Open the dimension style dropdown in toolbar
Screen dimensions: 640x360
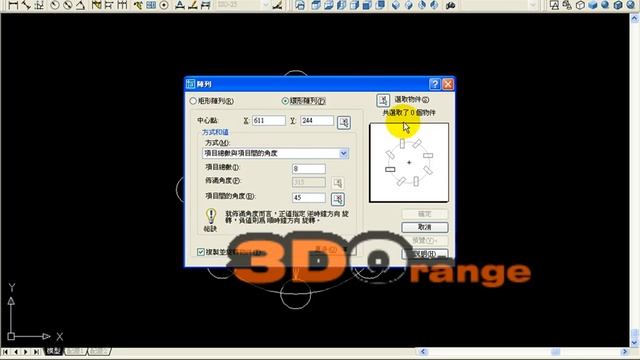click(266, 5)
